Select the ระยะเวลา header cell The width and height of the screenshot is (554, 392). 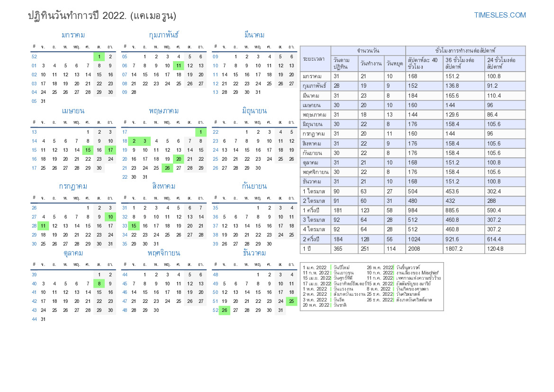coord(315,59)
